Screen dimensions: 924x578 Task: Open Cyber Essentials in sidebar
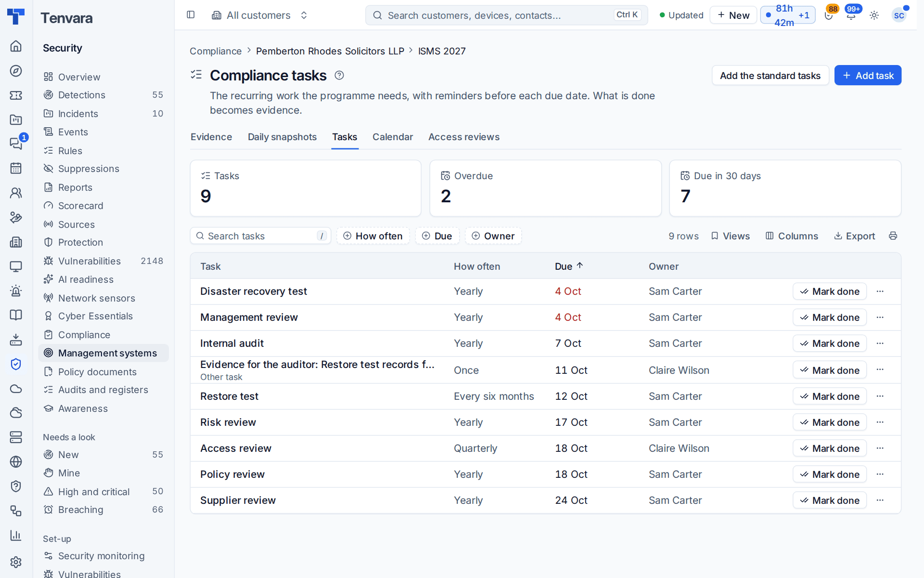coord(103,316)
